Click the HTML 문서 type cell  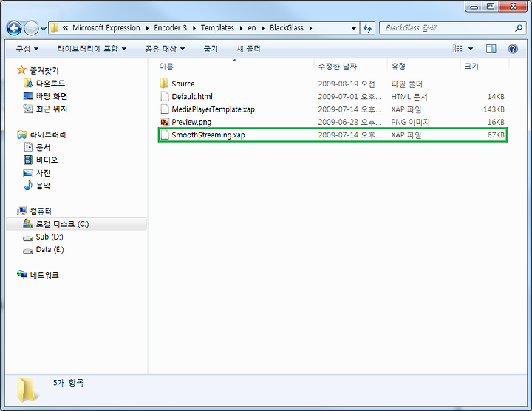[x=409, y=97]
